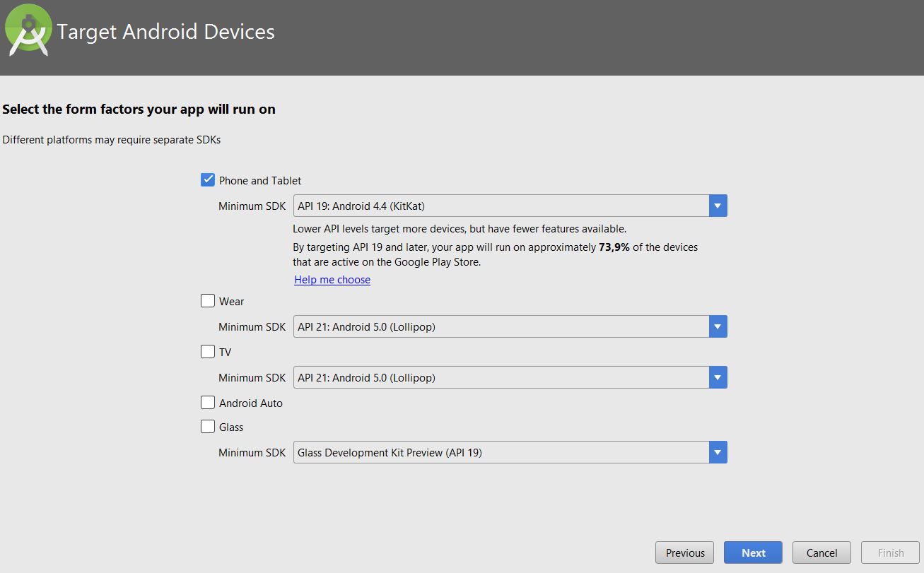
Task: Click the Target Android Devices title
Action: point(165,32)
